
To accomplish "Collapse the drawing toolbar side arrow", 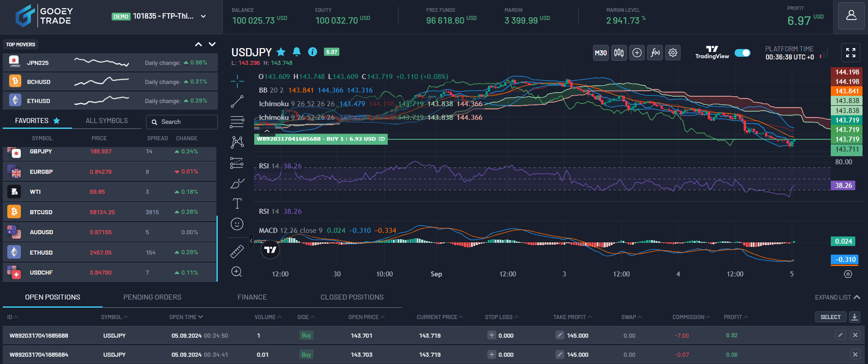I will [251, 241].
